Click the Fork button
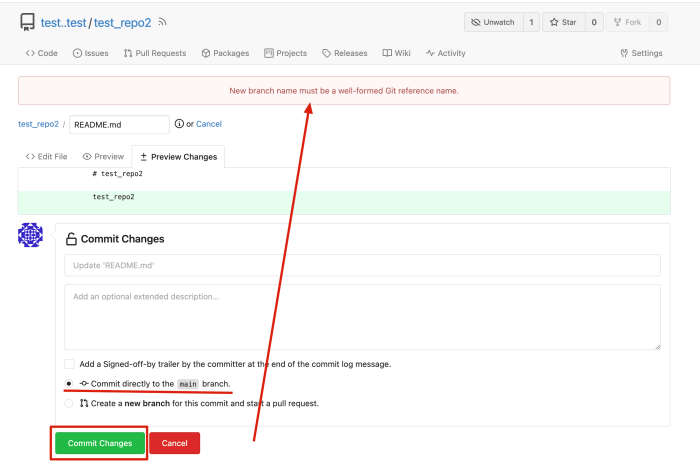The image size is (700, 470). pos(627,22)
